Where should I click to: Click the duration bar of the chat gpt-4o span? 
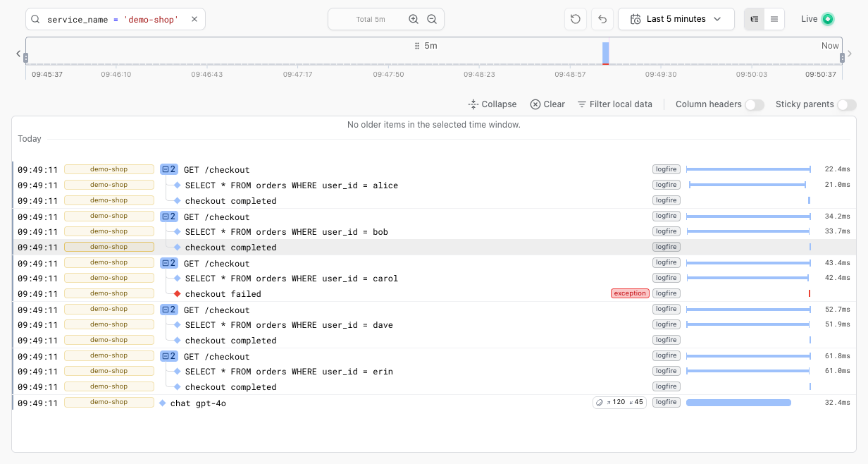738,403
